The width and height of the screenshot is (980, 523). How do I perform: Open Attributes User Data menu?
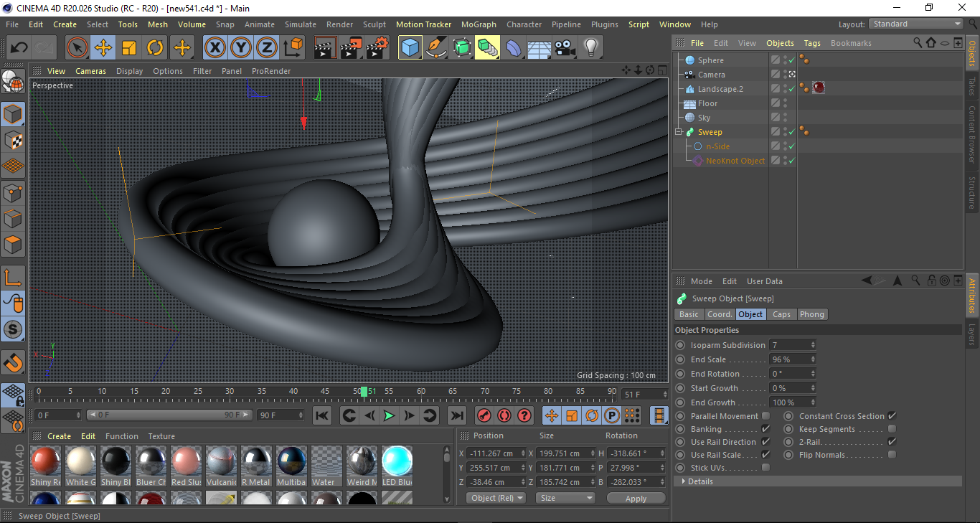coord(764,281)
